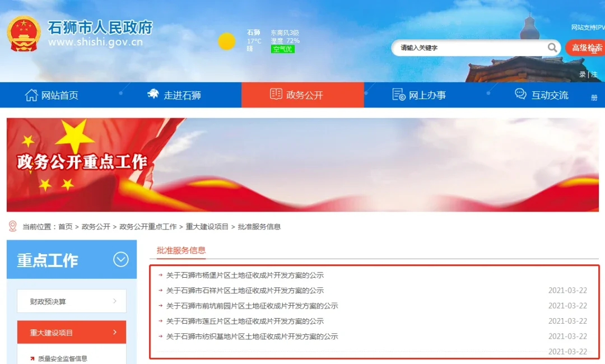
Task: Click the location pin icon in breadcrumb
Action: [x=13, y=226]
